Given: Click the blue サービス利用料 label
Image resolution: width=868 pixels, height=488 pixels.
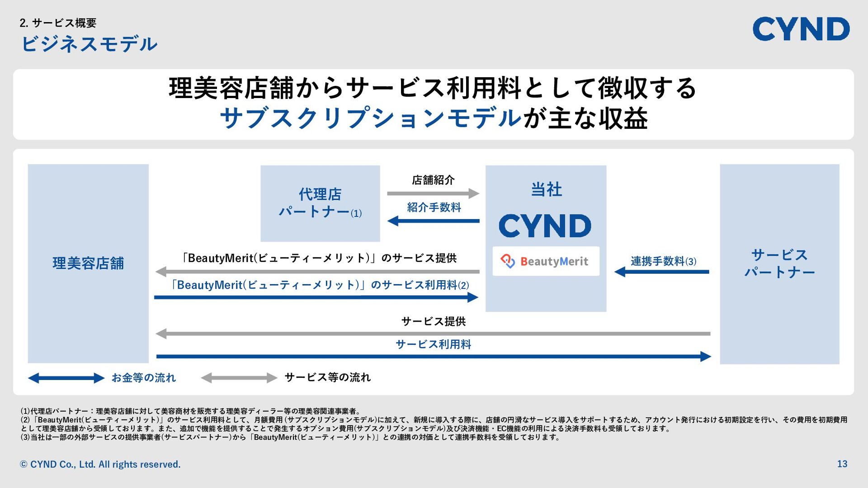Looking at the screenshot, I should pos(434,344).
